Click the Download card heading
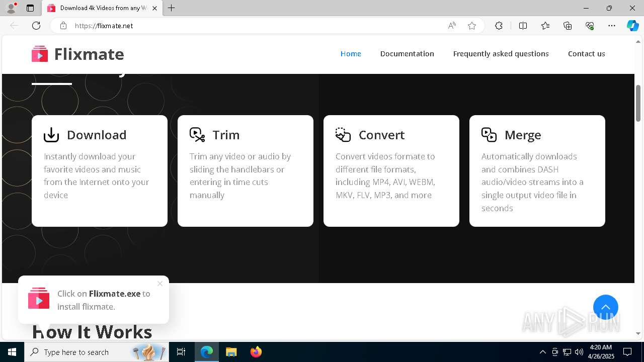 click(x=97, y=135)
